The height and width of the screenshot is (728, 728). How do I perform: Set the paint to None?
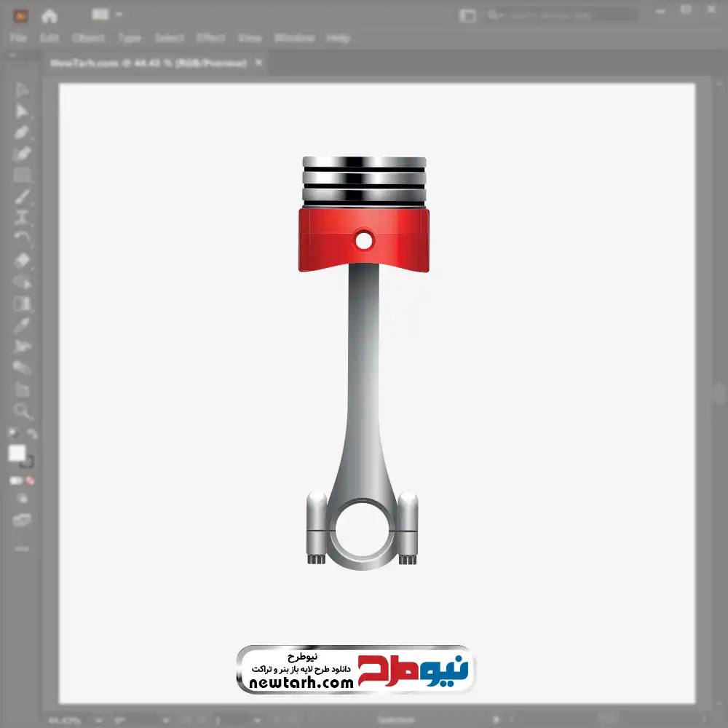click(x=31, y=481)
